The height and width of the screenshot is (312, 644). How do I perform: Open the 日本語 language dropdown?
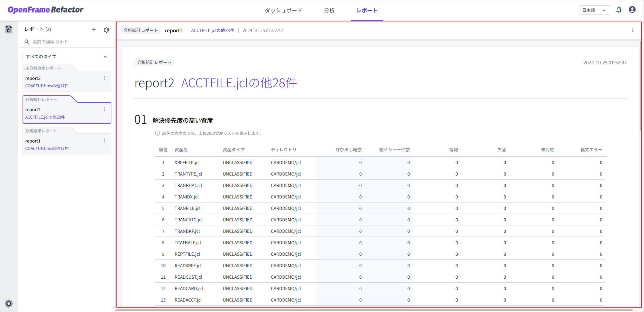tap(594, 10)
